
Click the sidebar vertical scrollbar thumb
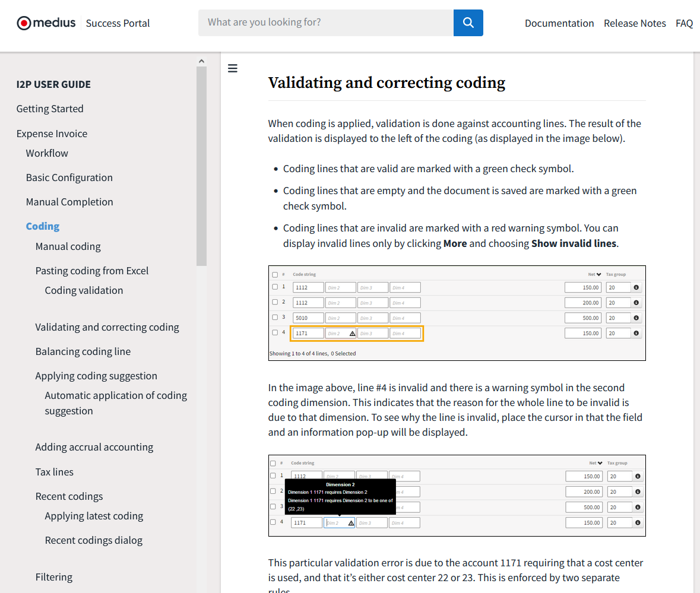(201, 166)
